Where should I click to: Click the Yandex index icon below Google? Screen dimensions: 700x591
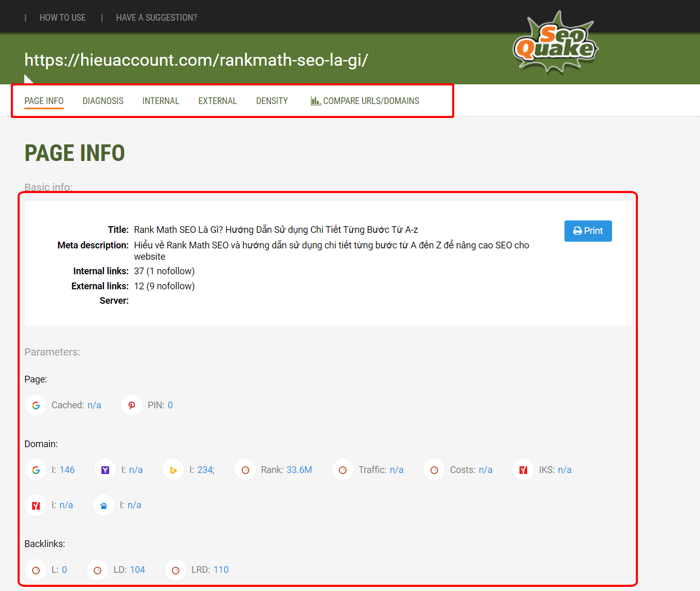(36, 505)
